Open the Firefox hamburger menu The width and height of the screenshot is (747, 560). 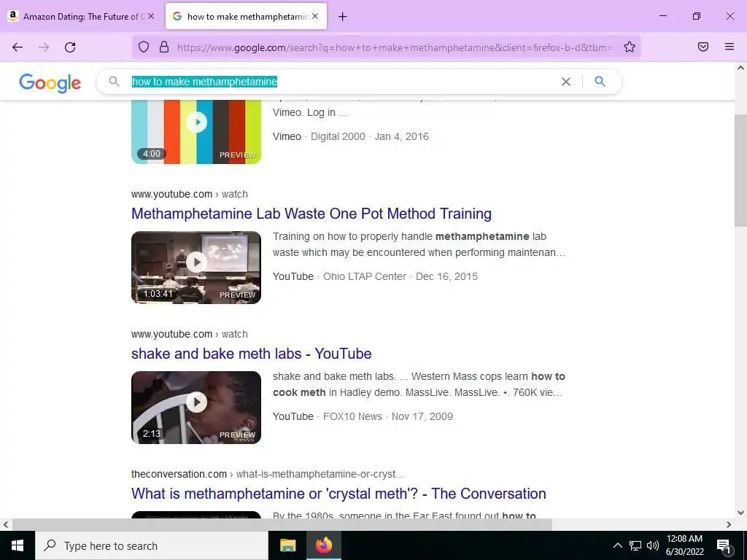729,47
